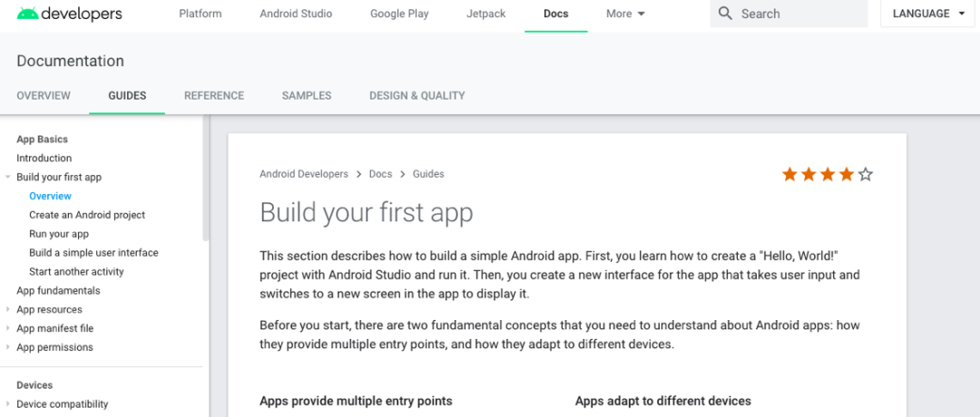Rate the page two stars
This screenshot has width=980, height=417.
pos(808,174)
